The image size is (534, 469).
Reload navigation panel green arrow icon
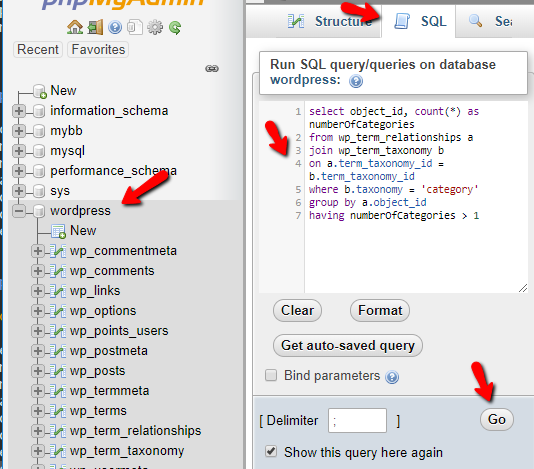(x=175, y=28)
